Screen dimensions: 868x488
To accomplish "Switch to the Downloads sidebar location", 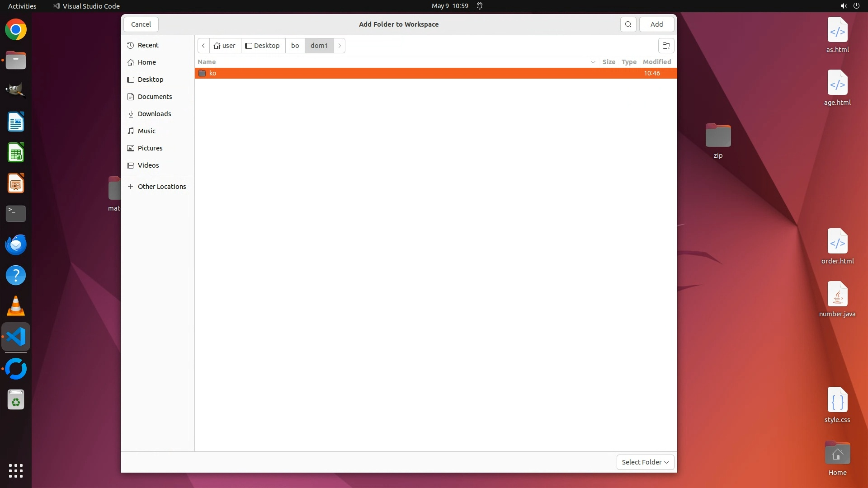I will (x=154, y=114).
